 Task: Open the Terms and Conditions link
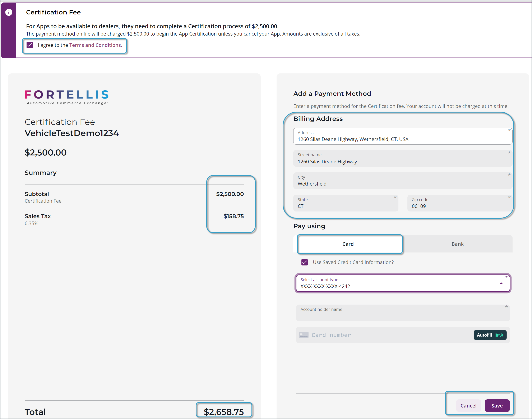(x=96, y=45)
